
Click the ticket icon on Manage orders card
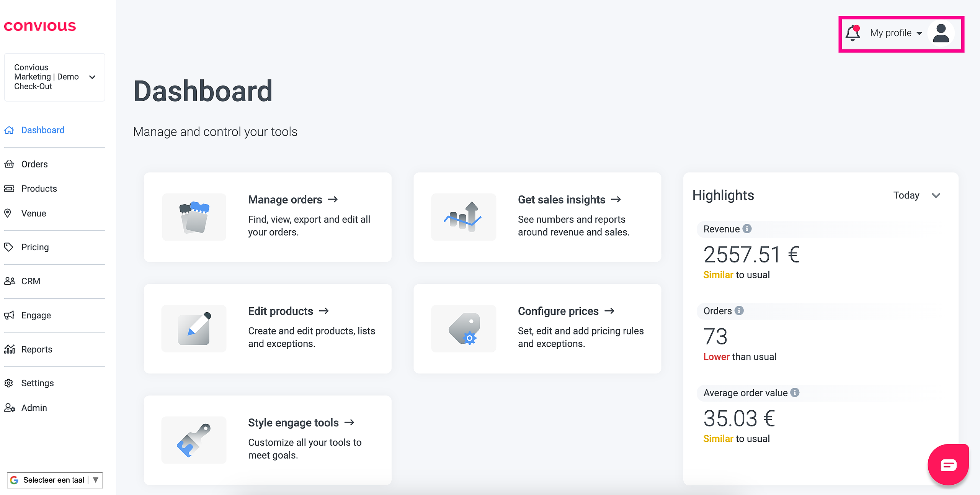[194, 217]
